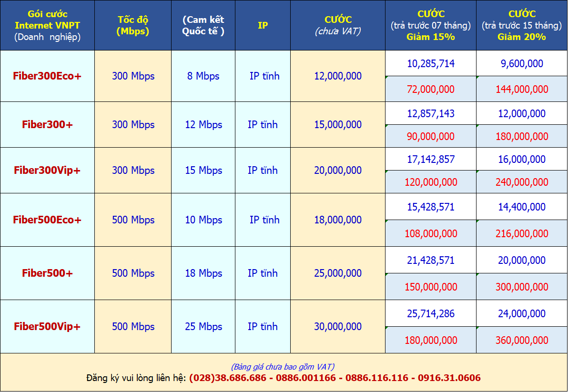Screen dimensions: 568x392
Task: Click the phone number (028)38.686.686
Action: click(x=228, y=378)
